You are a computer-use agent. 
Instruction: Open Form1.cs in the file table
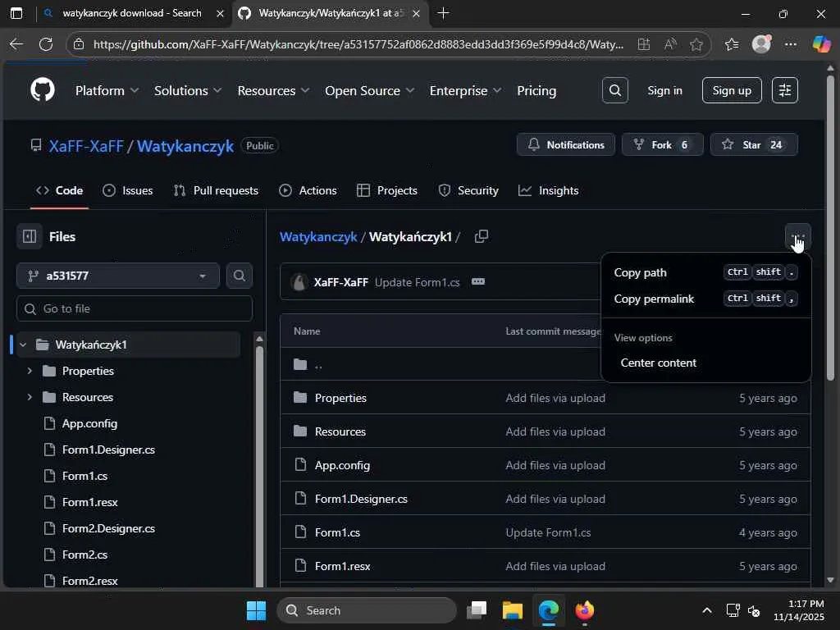point(337,532)
